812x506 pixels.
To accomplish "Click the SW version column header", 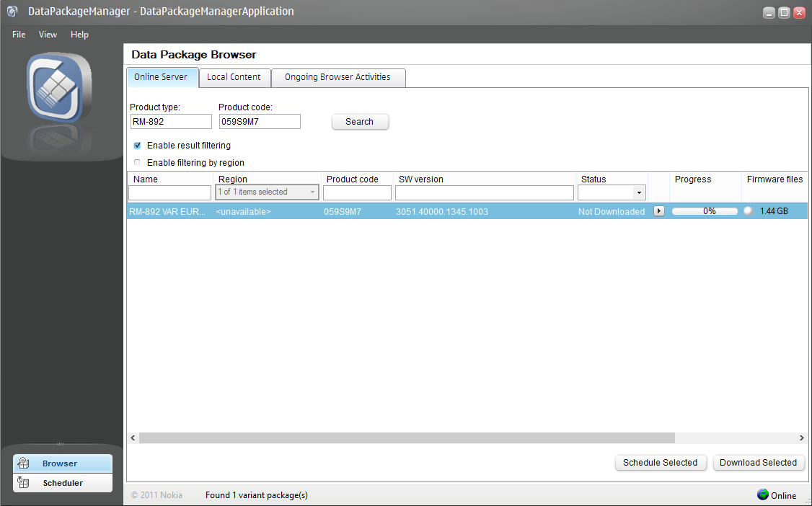I will tap(421, 179).
